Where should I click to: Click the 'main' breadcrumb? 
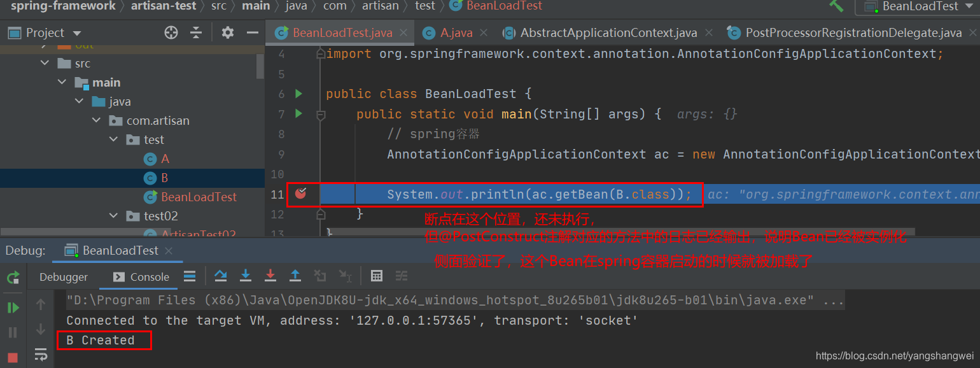pos(256,6)
